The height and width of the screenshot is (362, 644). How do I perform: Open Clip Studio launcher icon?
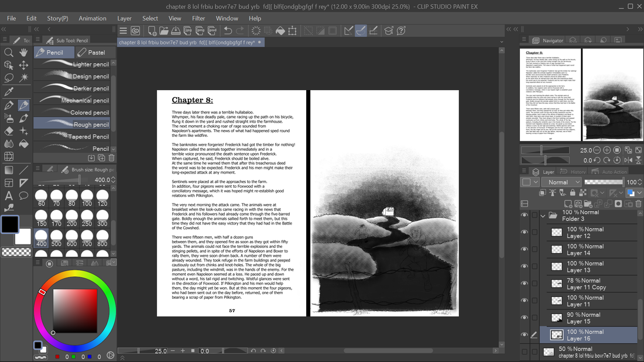[x=135, y=31]
